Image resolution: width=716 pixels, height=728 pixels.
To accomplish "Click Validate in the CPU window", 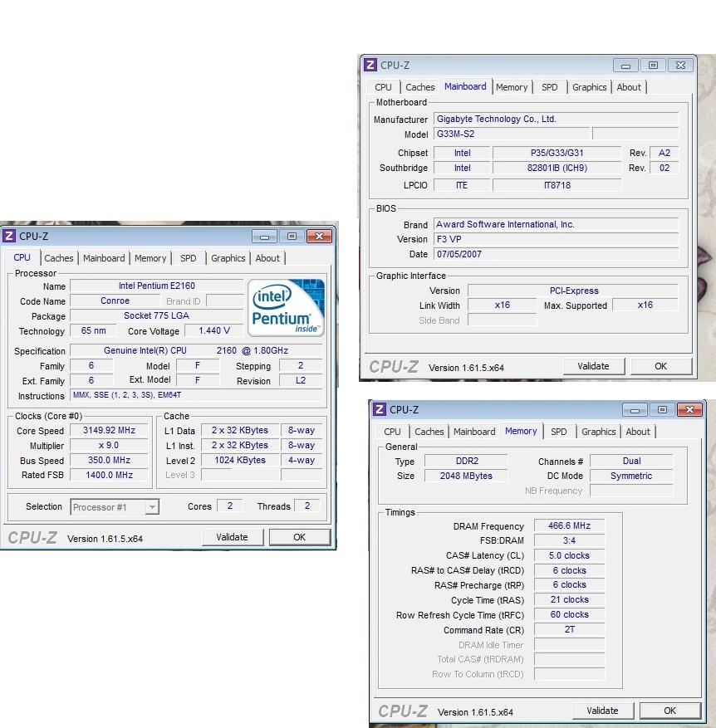I will [x=233, y=537].
